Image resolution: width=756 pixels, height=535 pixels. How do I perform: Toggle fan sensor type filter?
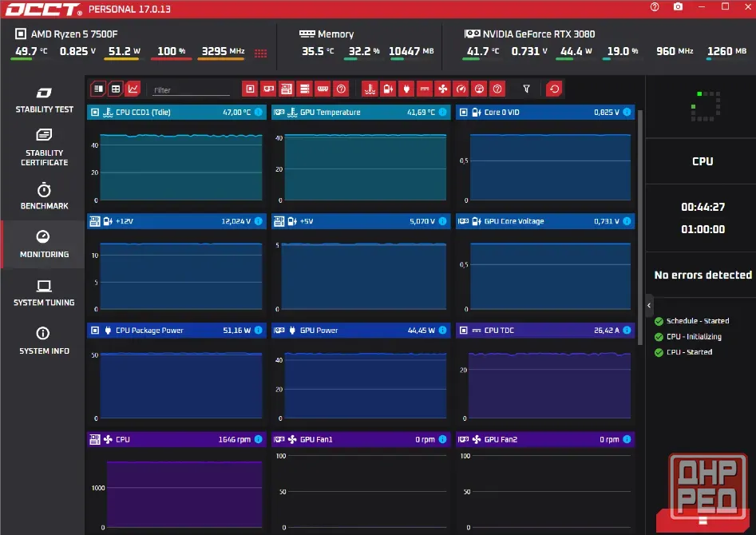pos(442,89)
